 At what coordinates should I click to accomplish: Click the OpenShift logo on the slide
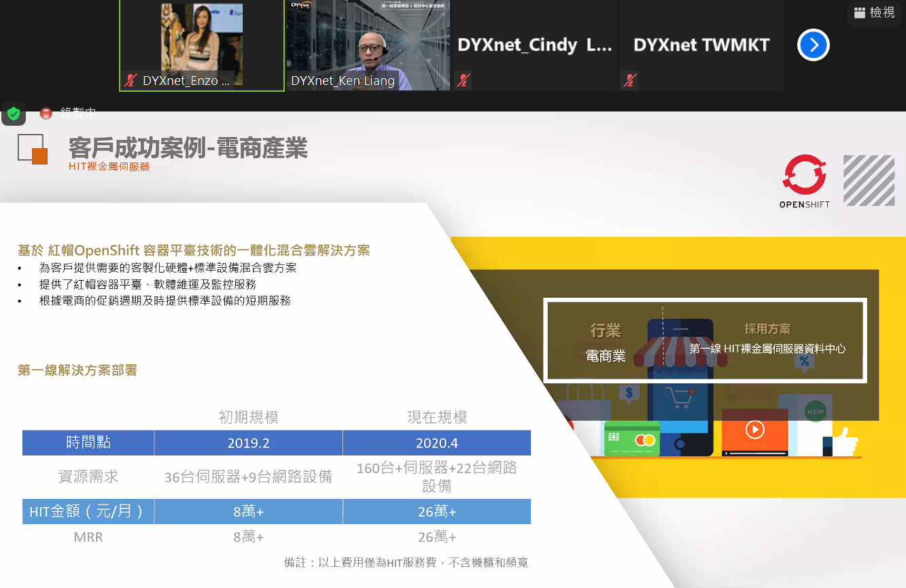pyautogui.click(x=804, y=181)
